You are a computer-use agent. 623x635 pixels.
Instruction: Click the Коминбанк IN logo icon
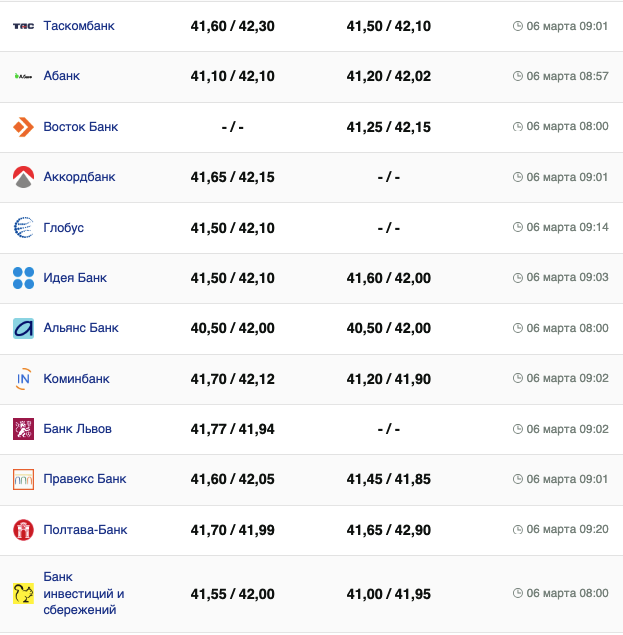pos(23,379)
